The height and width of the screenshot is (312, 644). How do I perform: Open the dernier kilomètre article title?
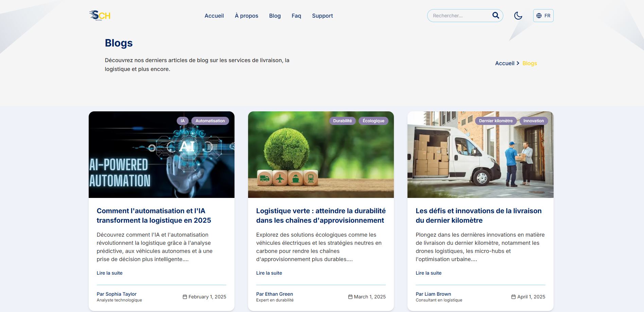tap(478, 216)
